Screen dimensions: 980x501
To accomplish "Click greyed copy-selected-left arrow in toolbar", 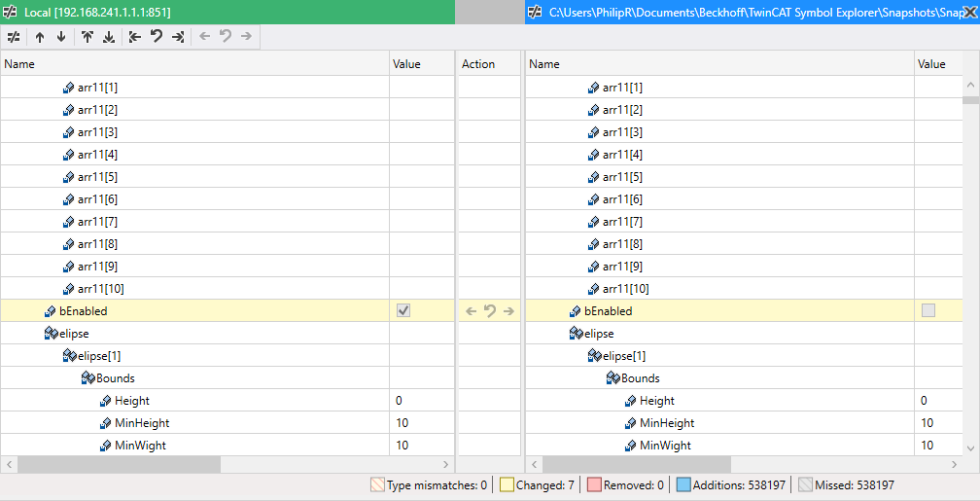I will point(204,37).
